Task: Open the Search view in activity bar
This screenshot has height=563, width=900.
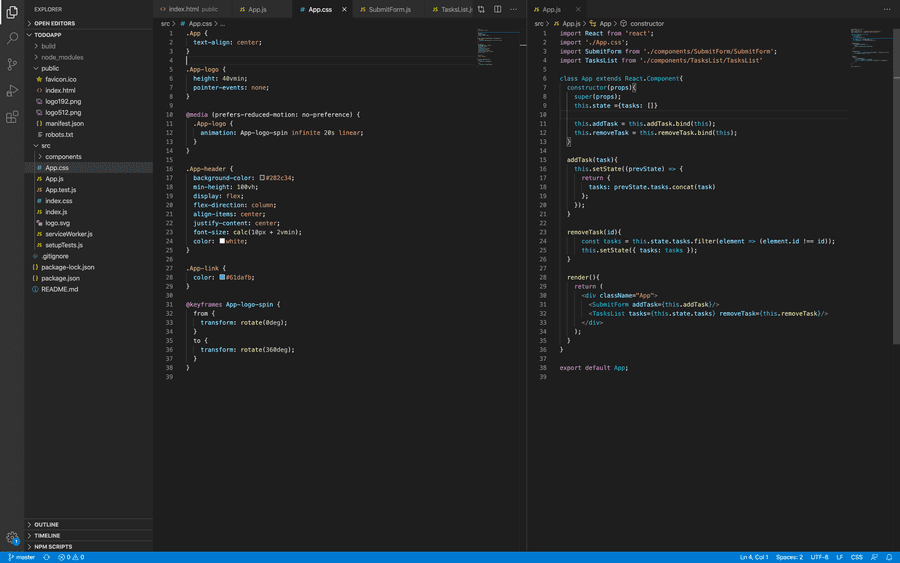Action: pos(12,38)
